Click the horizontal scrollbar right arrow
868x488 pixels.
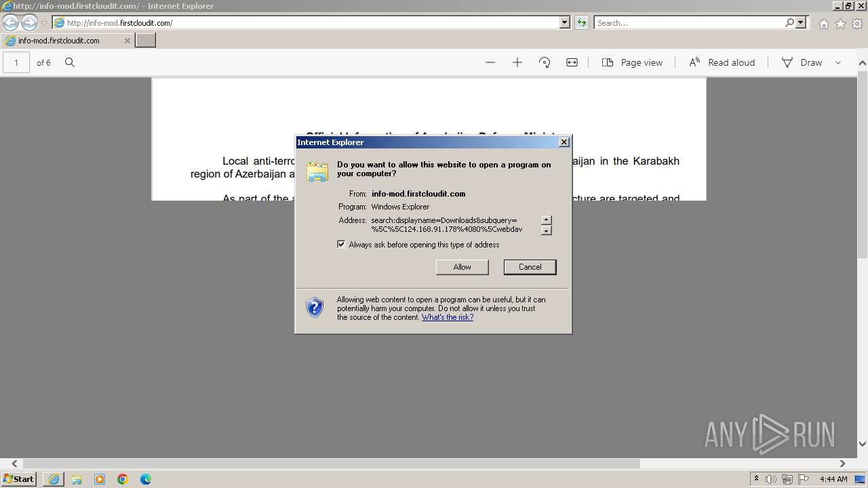pyautogui.click(x=842, y=464)
